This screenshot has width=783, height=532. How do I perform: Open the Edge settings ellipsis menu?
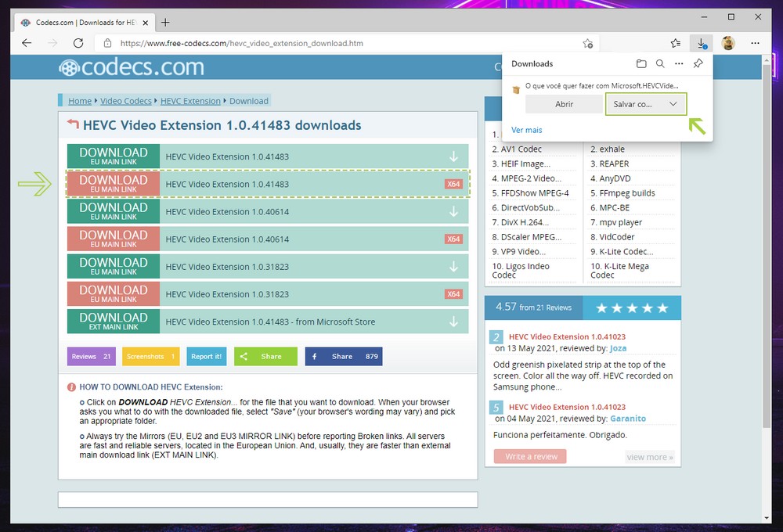click(755, 43)
